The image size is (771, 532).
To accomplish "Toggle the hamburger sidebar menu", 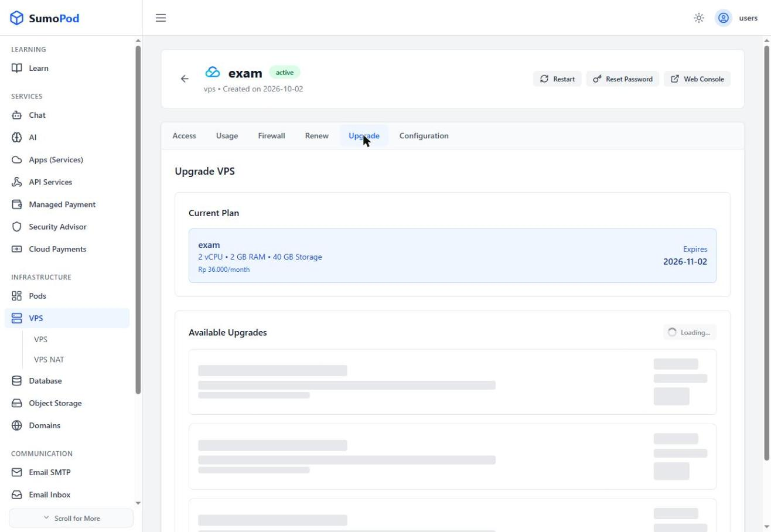I will 161,18.
